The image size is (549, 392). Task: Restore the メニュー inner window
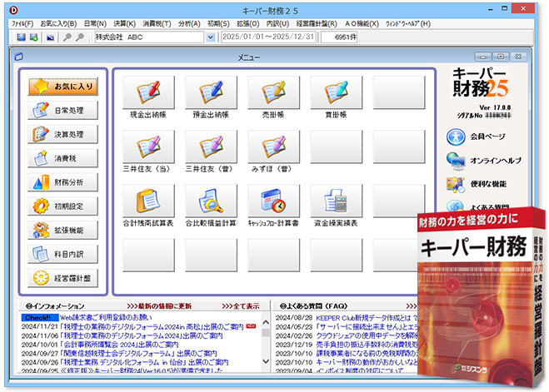click(501, 57)
